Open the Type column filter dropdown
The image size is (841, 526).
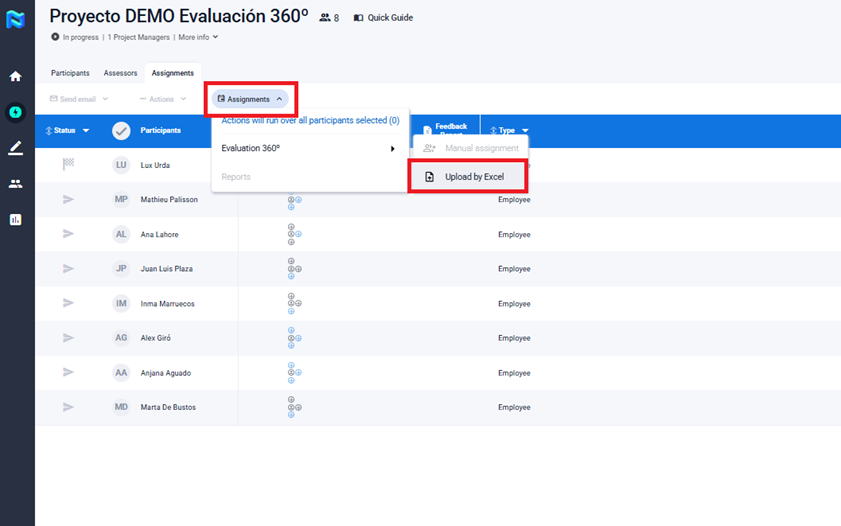click(525, 131)
